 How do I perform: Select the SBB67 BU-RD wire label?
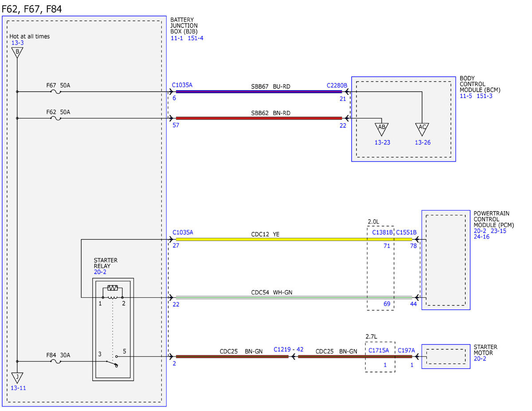pos(270,86)
